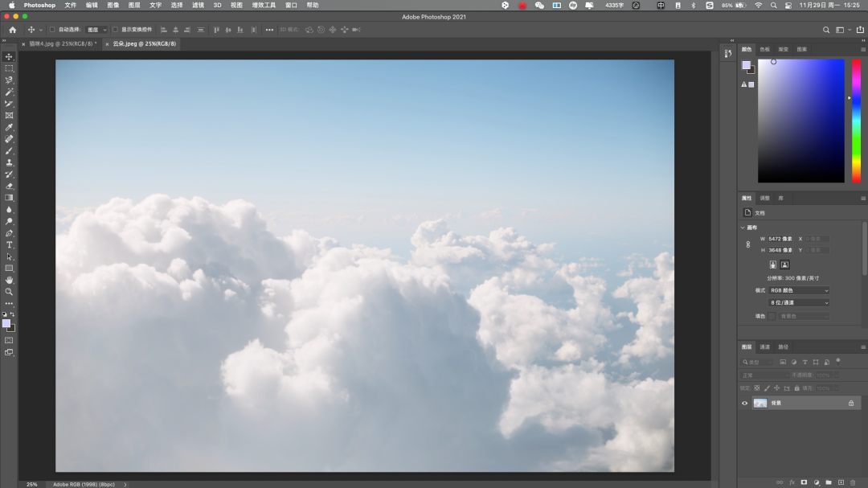The width and height of the screenshot is (868, 488).
Task: Select the Rectangle shape tool
Action: pyautogui.click(x=10, y=268)
